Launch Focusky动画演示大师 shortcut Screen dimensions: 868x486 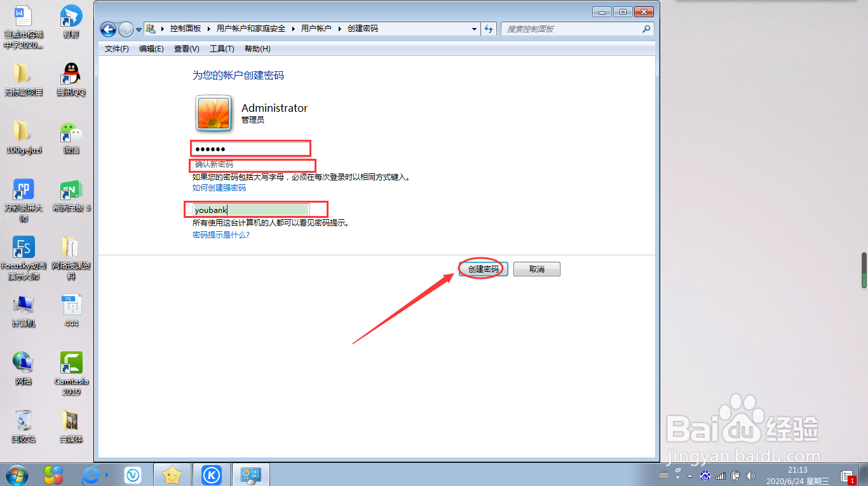pos(24,258)
